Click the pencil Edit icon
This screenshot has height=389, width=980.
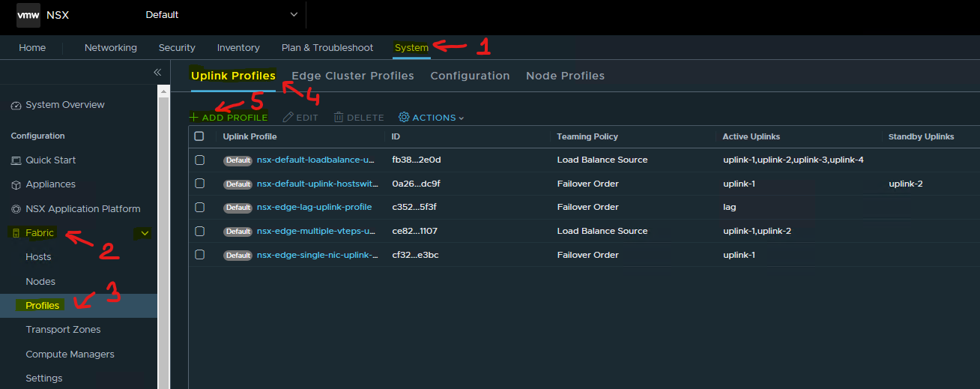pyautogui.click(x=288, y=118)
